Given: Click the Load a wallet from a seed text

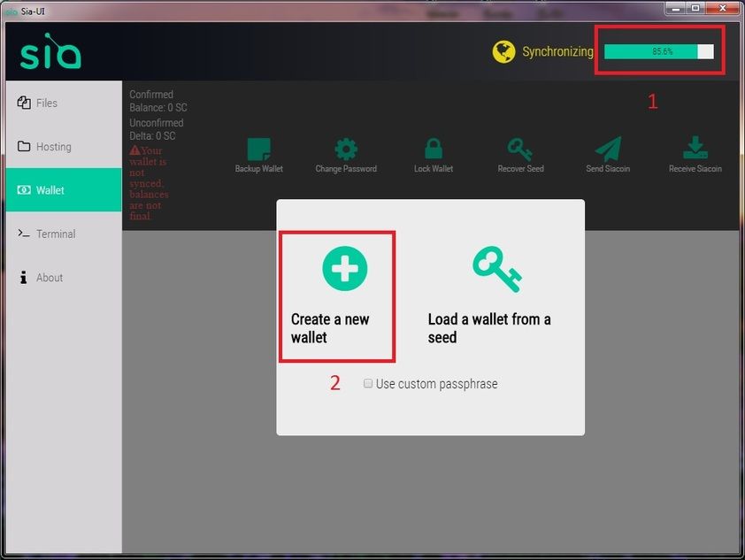Looking at the screenshot, I should pyautogui.click(x=489, y=328).
